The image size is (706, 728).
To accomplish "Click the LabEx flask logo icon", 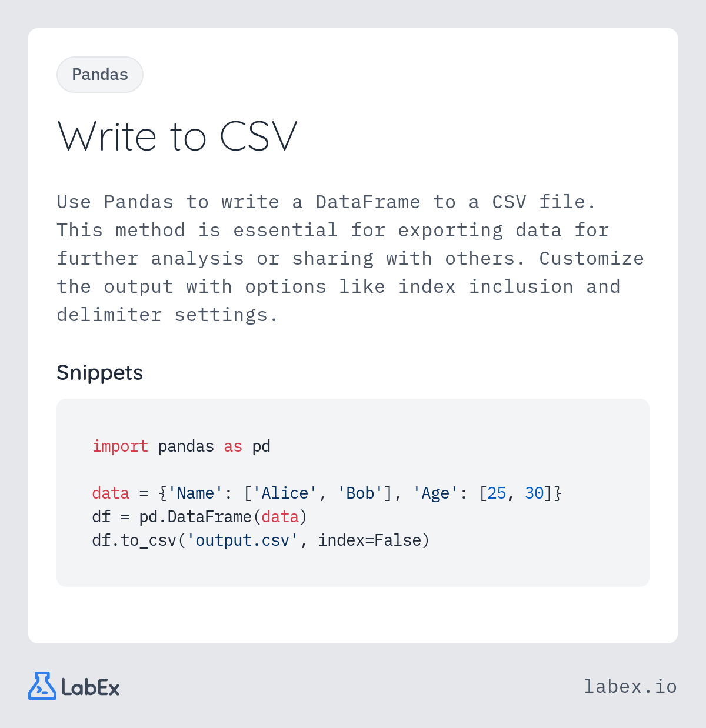I will [42, 686].
